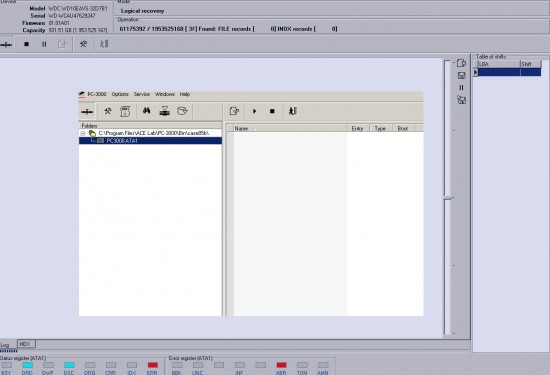This screenshot has height=375, width=550.
Task: Click the WDC WD10EAVS model value
Action: tap(78, 8)
